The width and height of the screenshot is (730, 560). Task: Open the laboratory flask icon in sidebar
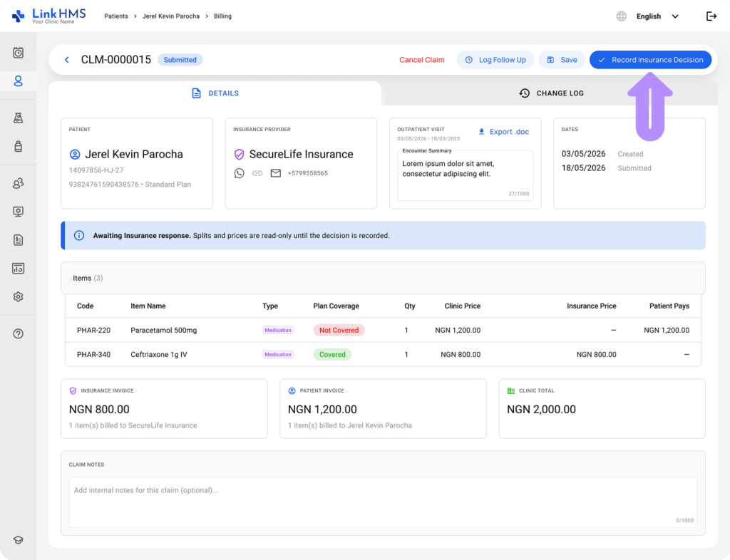pyautogui.click(x=18, y=118)
